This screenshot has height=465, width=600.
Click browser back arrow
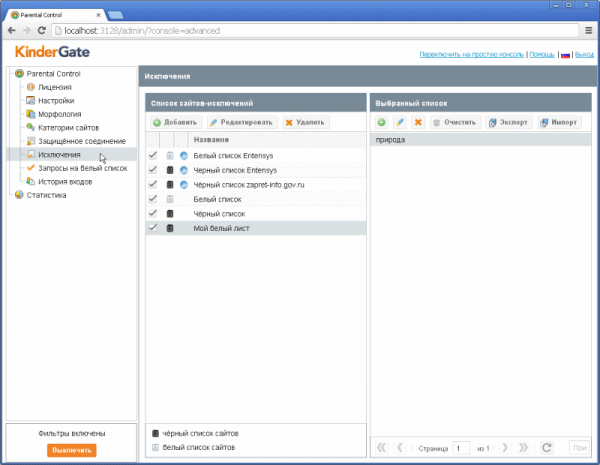(11, 31)
